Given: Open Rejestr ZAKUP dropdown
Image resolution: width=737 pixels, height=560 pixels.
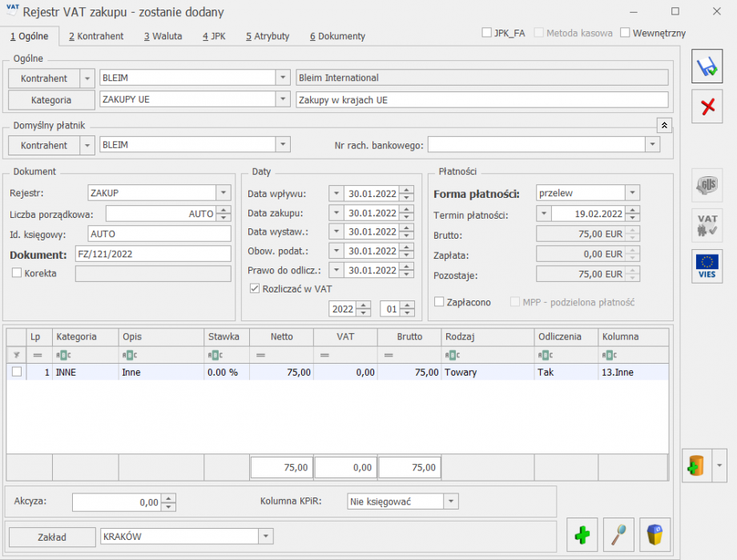Looking at the screenshot, I should (224, 192).
